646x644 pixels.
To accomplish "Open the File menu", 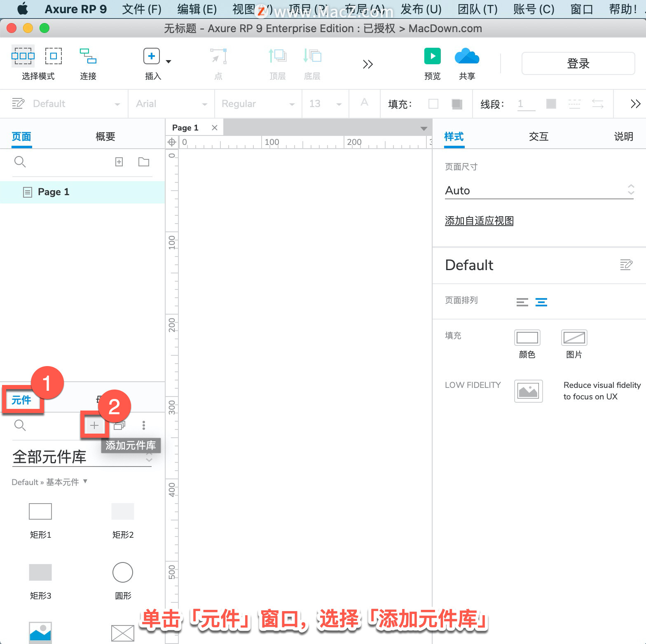I will point(142,9).
